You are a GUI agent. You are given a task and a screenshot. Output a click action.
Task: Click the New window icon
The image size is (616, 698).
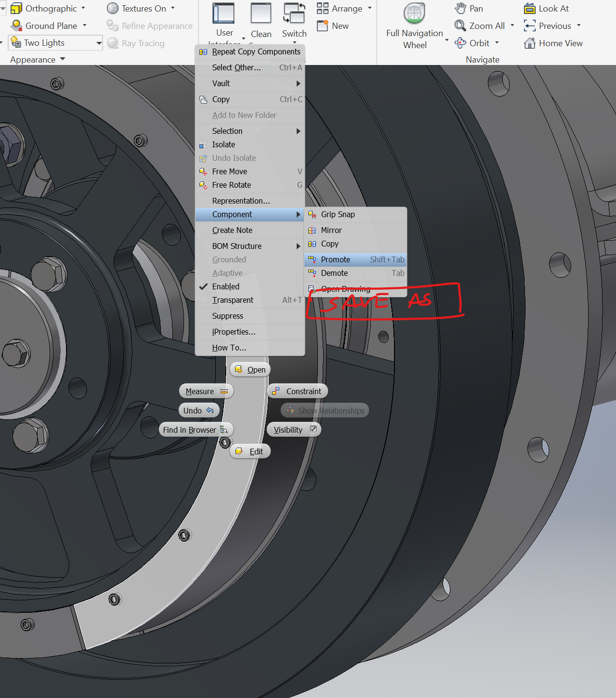coord(323,26)
